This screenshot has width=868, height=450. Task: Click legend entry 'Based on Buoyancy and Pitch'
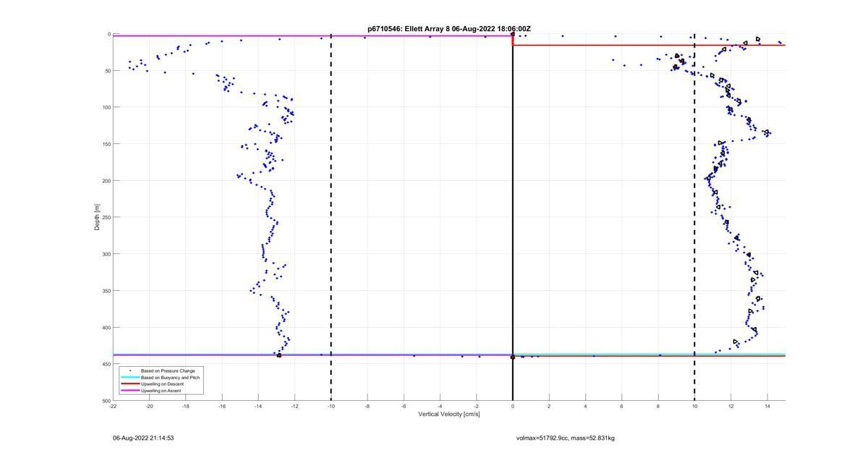point(170,378)
